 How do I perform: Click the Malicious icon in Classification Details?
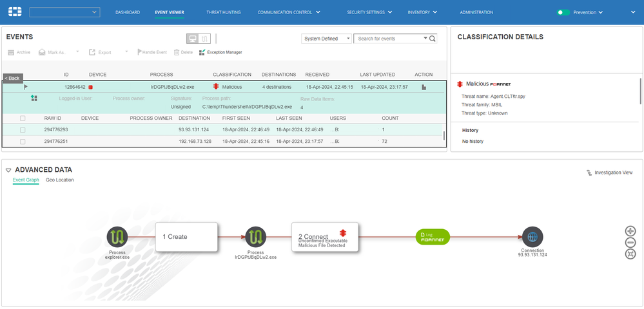[x=460, y=84]
